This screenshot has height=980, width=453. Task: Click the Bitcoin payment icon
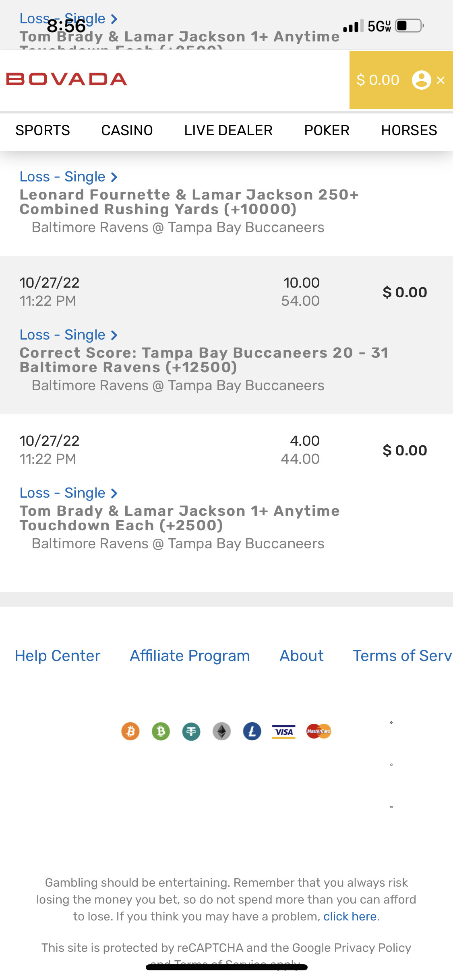click(x=130, y=731)
